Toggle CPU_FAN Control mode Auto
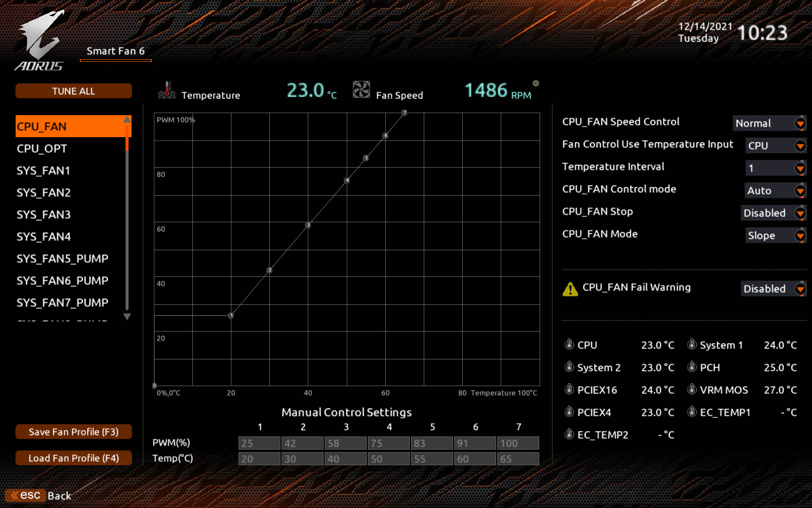This screenshot has height=508, width=812. tap(772, 190)
